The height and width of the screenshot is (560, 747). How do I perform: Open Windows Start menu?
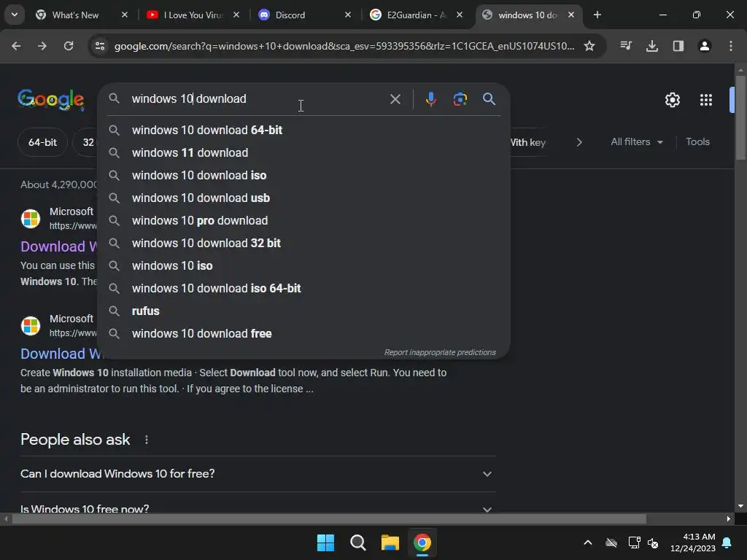click(x=326, y=542)
